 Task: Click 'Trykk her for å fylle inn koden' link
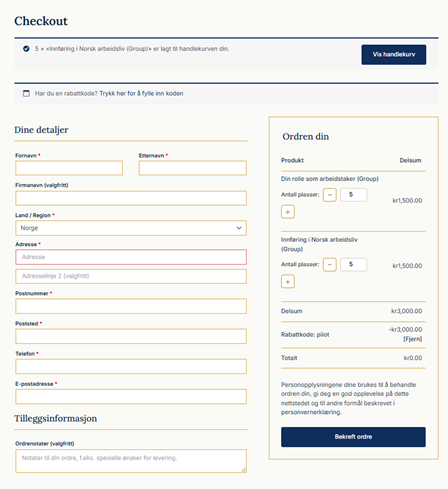(141, 93)
